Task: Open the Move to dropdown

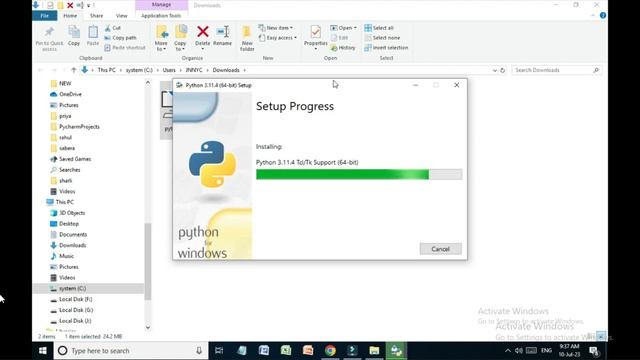Action: coord(161,38)
